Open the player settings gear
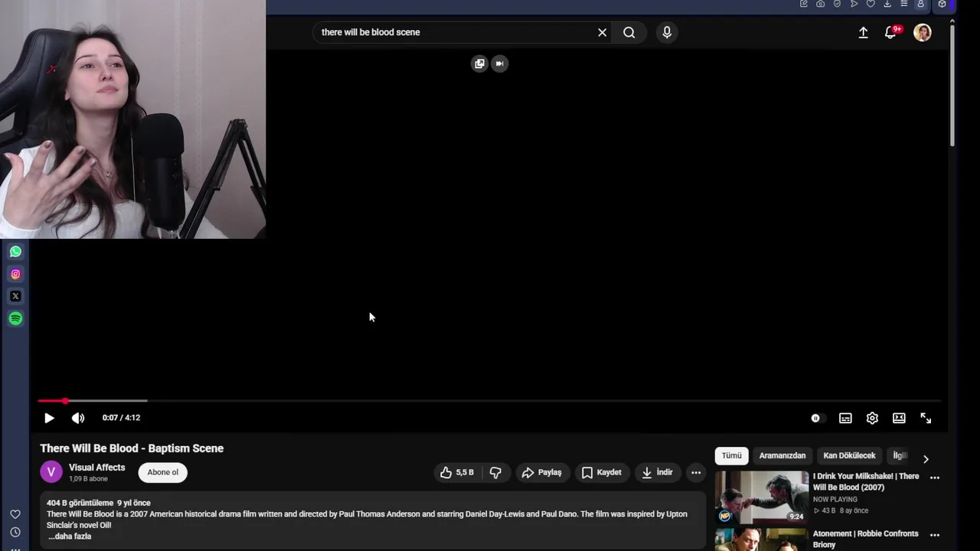Viewport: 980px width, 551px height. tap(872, 418)
